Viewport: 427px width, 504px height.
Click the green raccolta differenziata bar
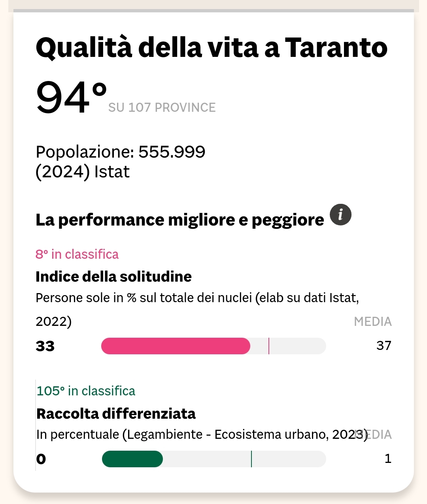click(x=132, y=459)
